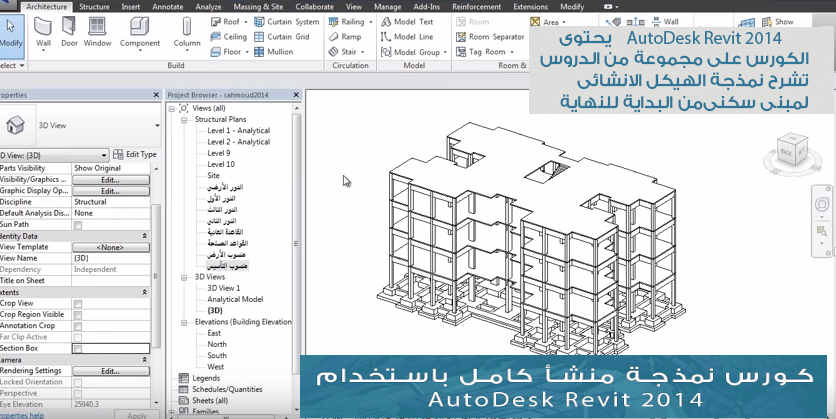Enable Crop Region Visible checkbox
This screenshot has height=419, width=836.
tap(78, 315)
